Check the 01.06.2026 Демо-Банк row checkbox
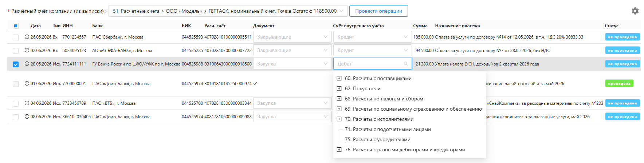The image size is (644, 163). pos(16,84)
